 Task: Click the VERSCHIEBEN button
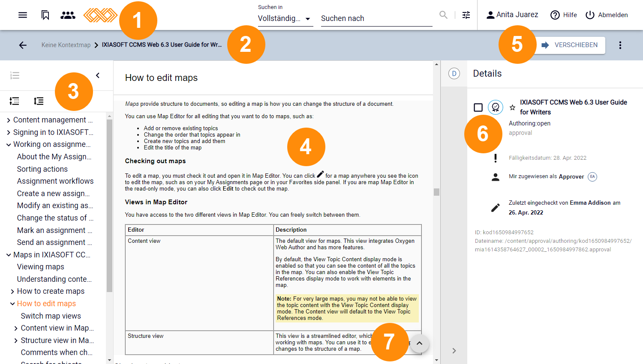(x=570, y=45)
